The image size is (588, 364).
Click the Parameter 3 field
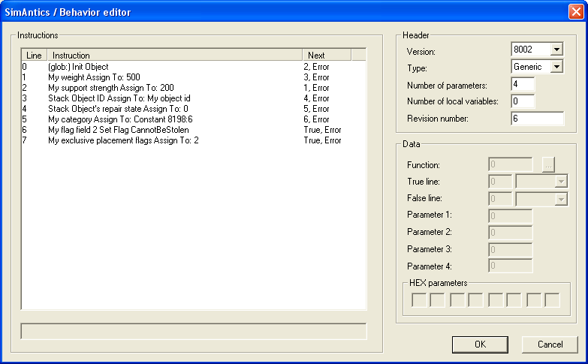(511, 250)
